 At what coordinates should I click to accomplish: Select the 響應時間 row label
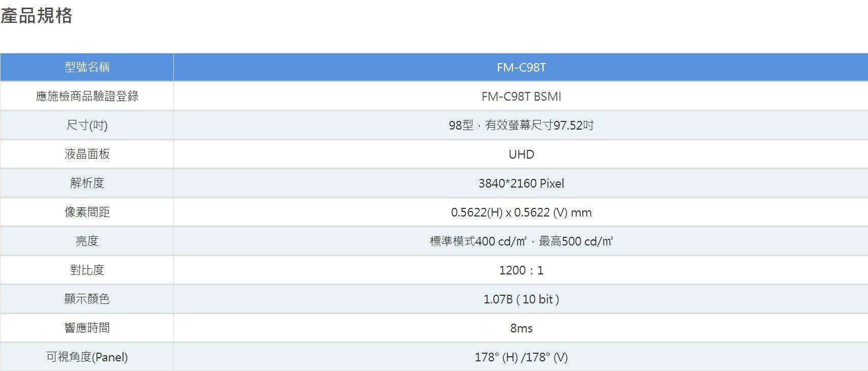pyautogui.click(x=87, y=328)
